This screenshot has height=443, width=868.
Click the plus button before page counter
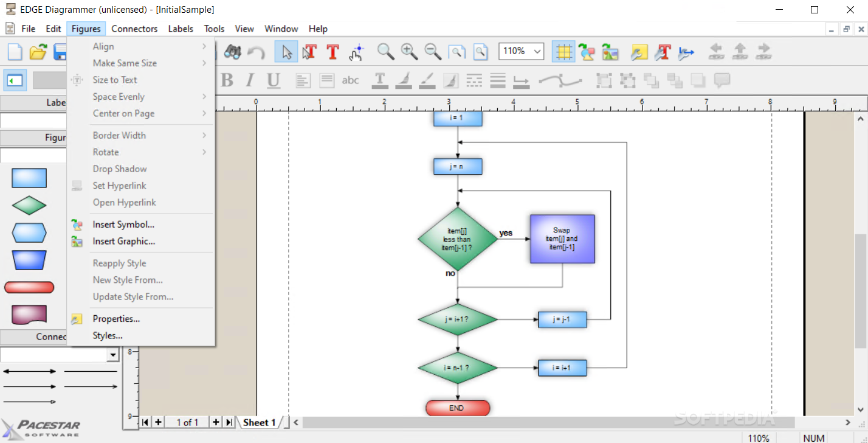click(158, 422)
